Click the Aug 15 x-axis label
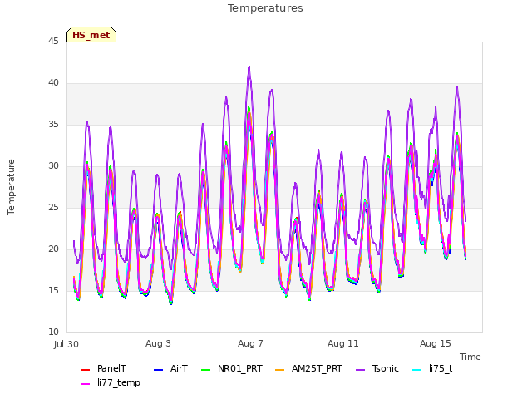Screen dimensions: 532x399 pyautogui.click(x=436, y=343)
